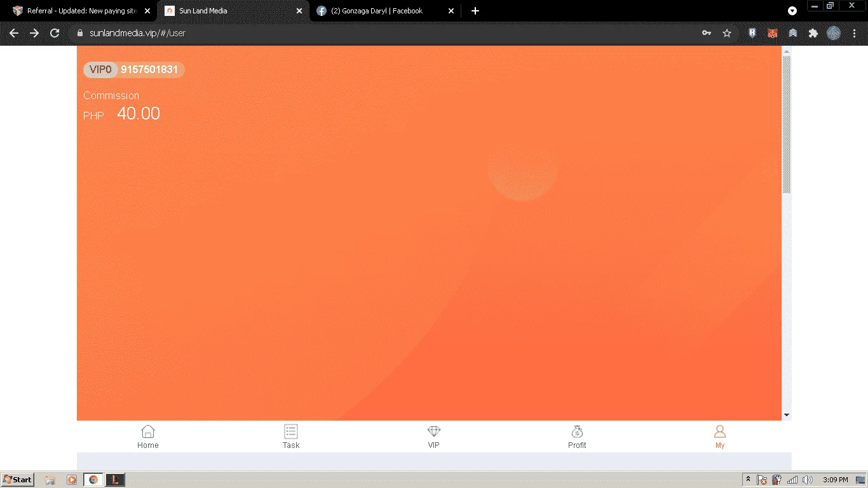Open the power plug tray icon
868x488 pixels.
(777, 480)
